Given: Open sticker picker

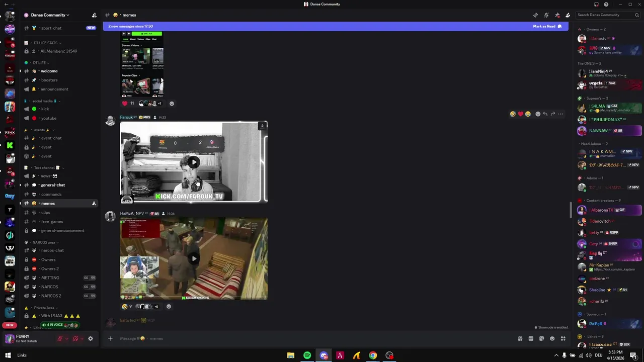Looking at the screenshot, I should [x=541, y=338].
